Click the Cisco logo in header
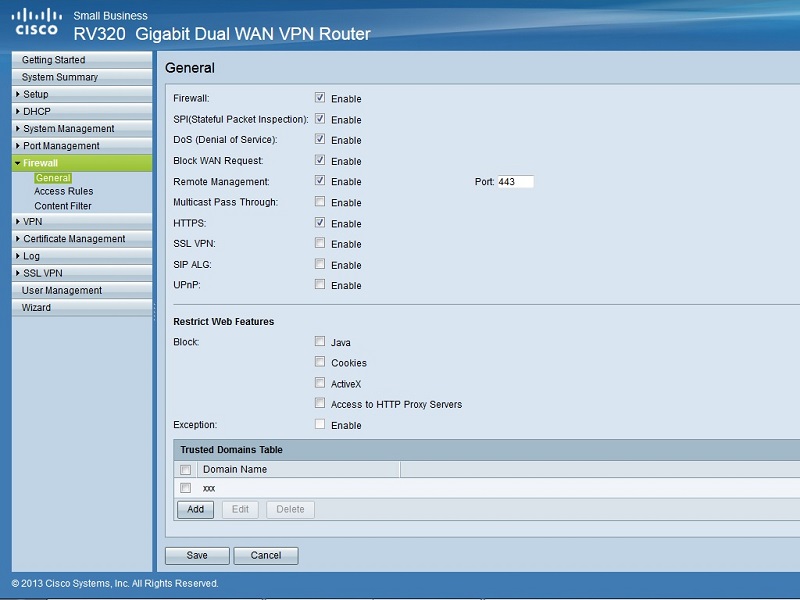The height and width of the screenshot is (600, 800). pyautogui.click(x=36, y=22)
